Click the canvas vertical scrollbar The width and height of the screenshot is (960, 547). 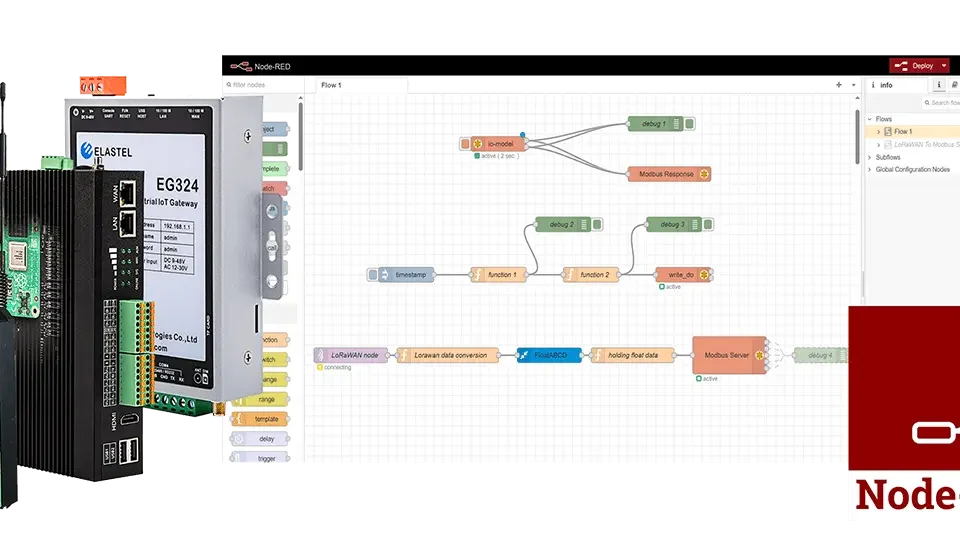point(857,137)
